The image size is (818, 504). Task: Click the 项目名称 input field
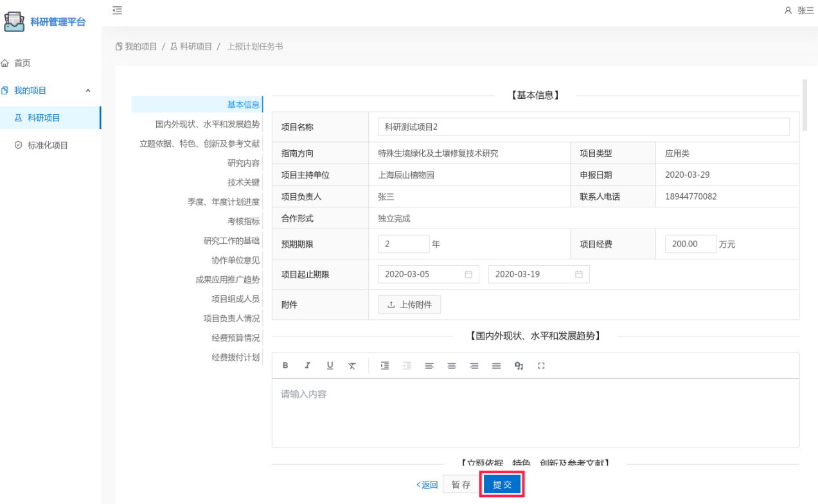pyautogui.click(x=583, y=127)
